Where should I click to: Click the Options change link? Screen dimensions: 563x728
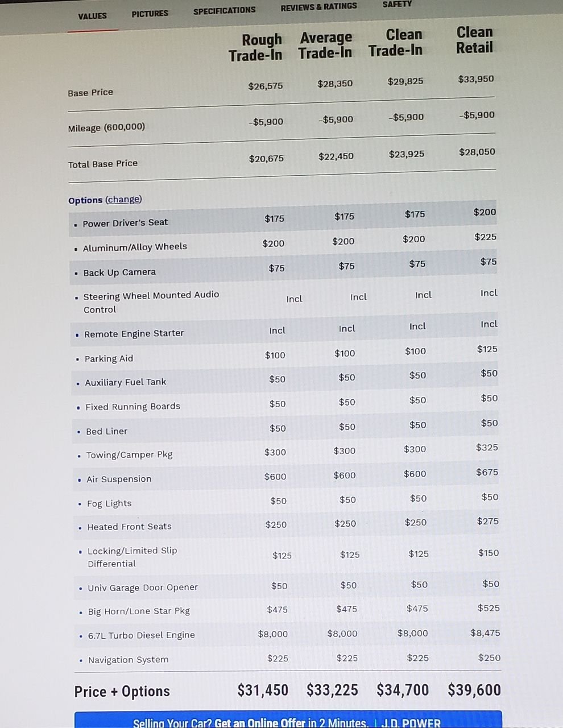point(123,200)
